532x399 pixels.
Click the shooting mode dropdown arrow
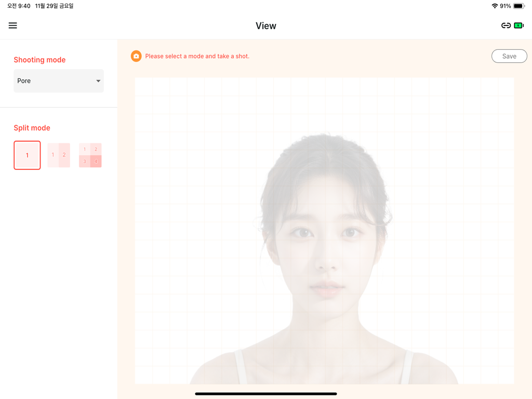click(98, 81)
